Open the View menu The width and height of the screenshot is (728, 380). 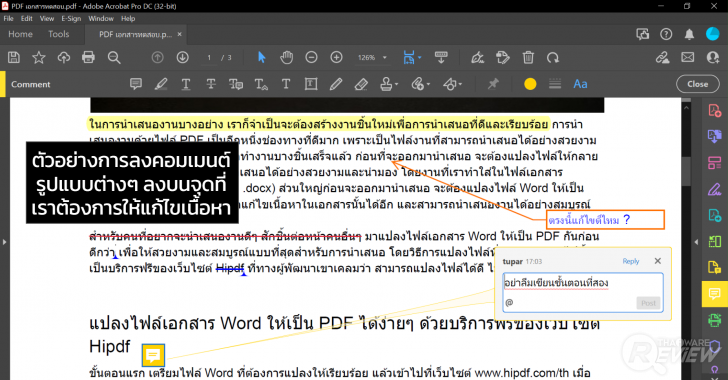click(47, 19)
